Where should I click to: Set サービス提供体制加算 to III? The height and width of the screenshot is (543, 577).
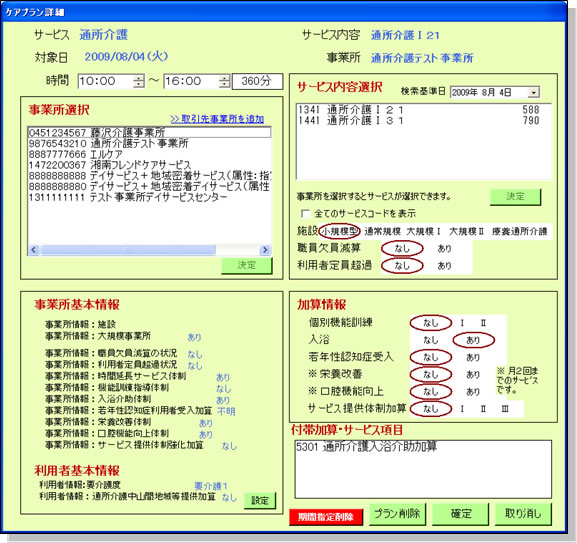pos(505,409)
